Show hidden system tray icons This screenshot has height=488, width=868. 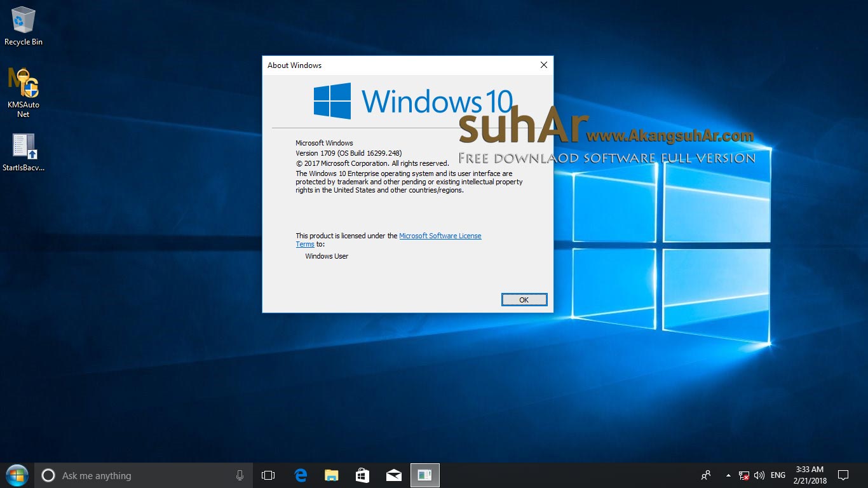pyautogui.click(x=728, y=475)
